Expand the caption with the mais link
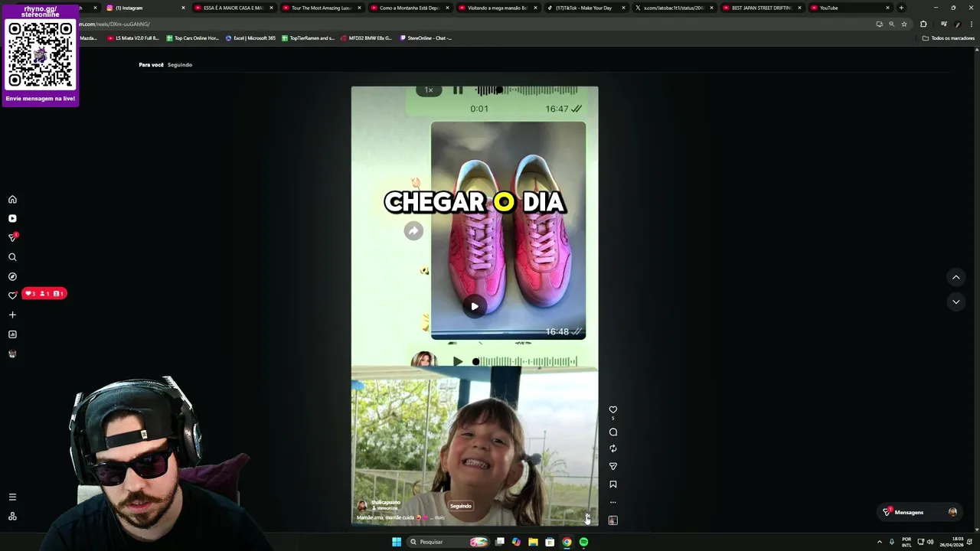 click(439, 518)
